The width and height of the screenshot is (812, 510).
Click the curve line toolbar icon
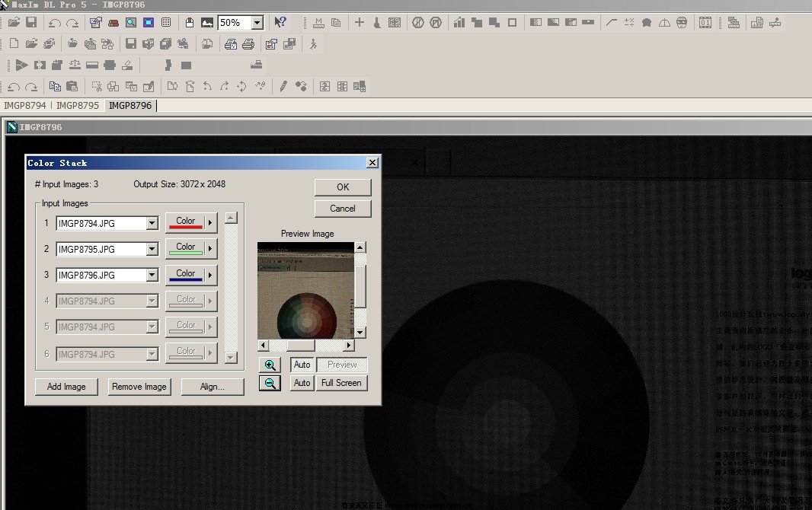tap(611, 22)
